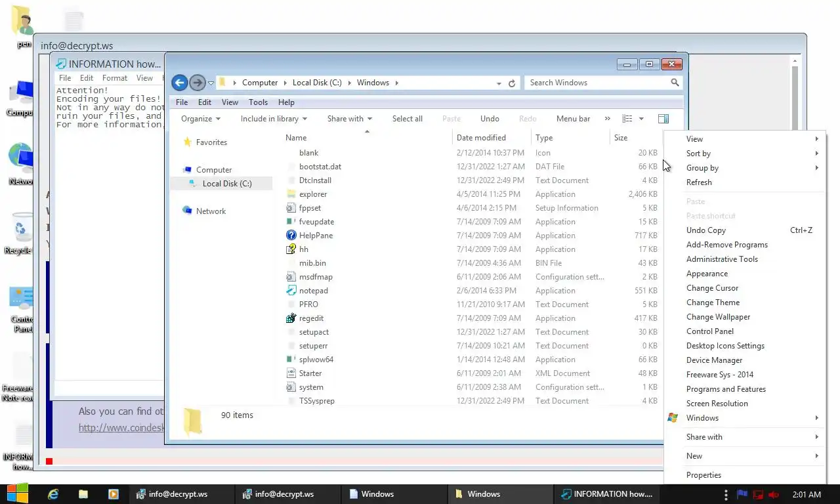The width and height of the screenshot is (840, 504).
Task: Open the media player taskbar icon
Action: point(113,494)
